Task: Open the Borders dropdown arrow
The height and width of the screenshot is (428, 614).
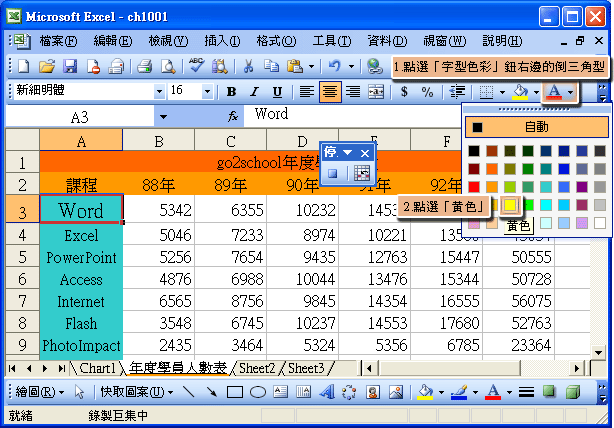Action: 502,92
